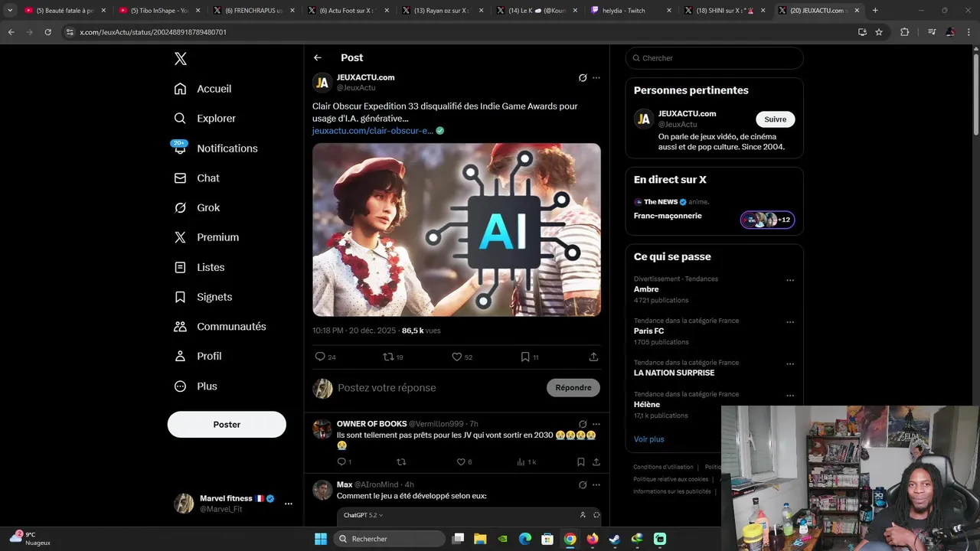Viewport: 980px width, 551px height.
Task: Share the main JEUXACTU post
Action: click(593, 357)
